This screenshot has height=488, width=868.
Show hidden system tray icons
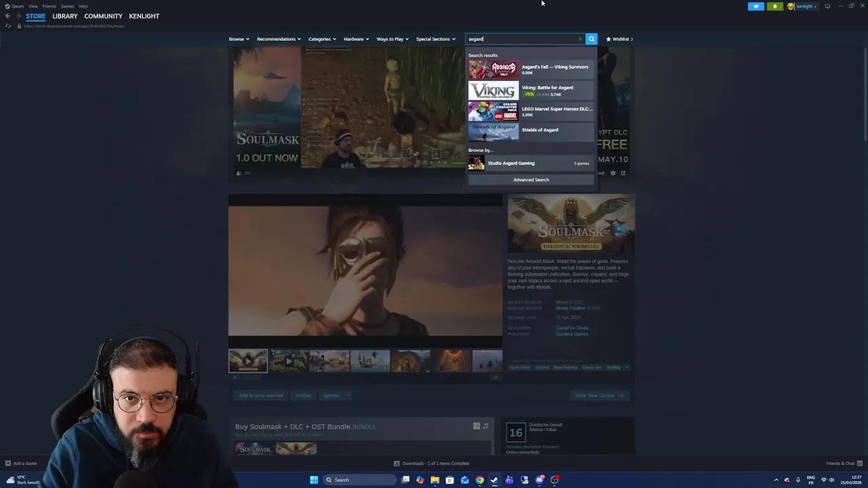click(x=776, y=480)
